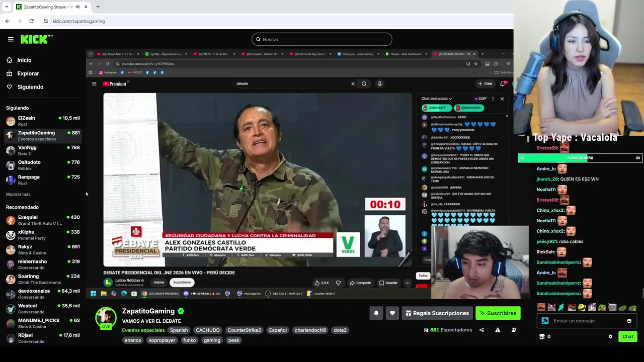Open the shop icon below chat input
The image size is (644, 362).
click(542, 337)
